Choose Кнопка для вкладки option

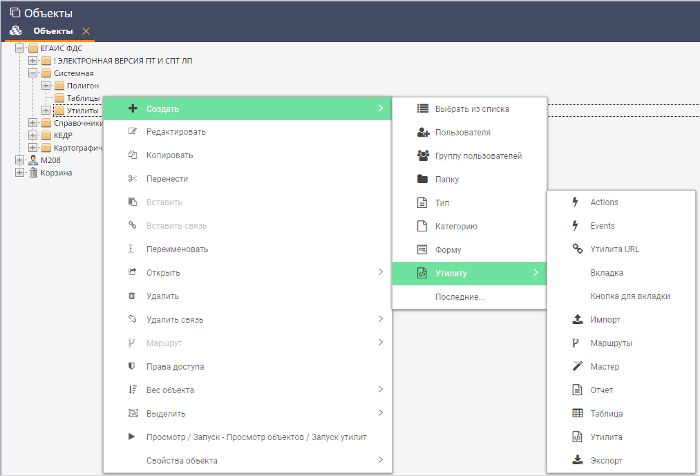pos(629,296)
